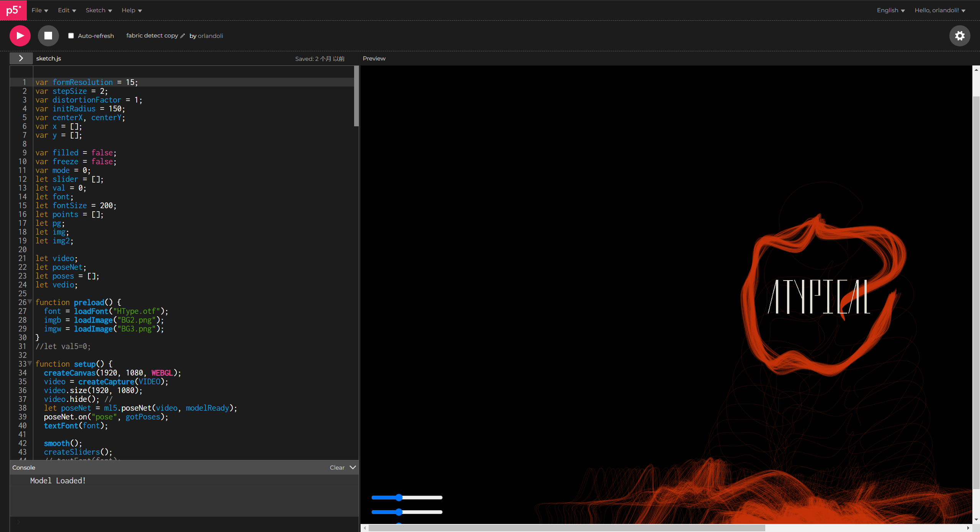Fold the setup function at line 33
This screenshot has height=532, width=980.
coord(30,364)
